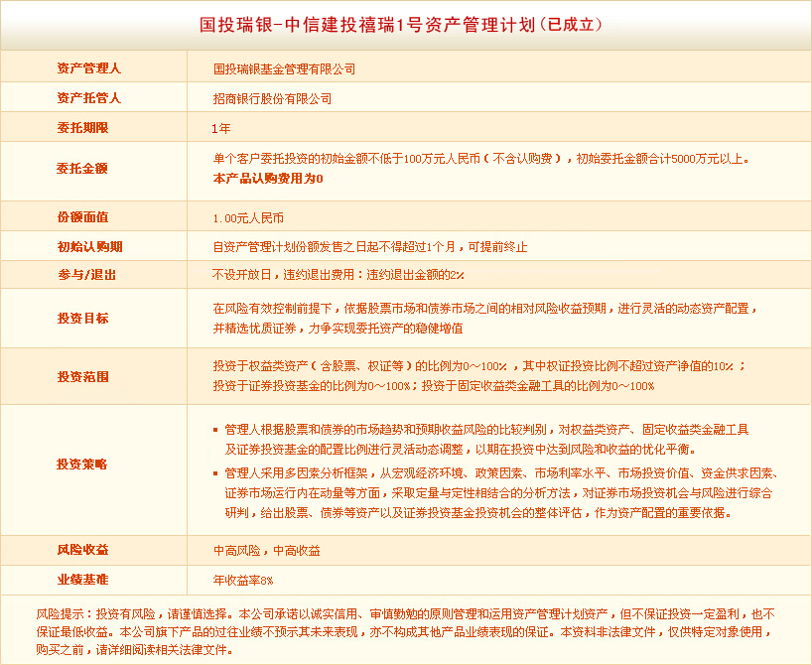The image size is (812, 665).
Task: Click the 中高风险，中高收益 value
Action: coord(266,550)
